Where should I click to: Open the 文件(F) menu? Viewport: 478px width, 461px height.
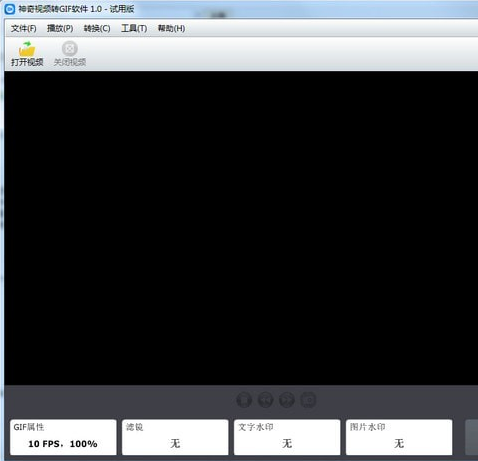[24, 28]
